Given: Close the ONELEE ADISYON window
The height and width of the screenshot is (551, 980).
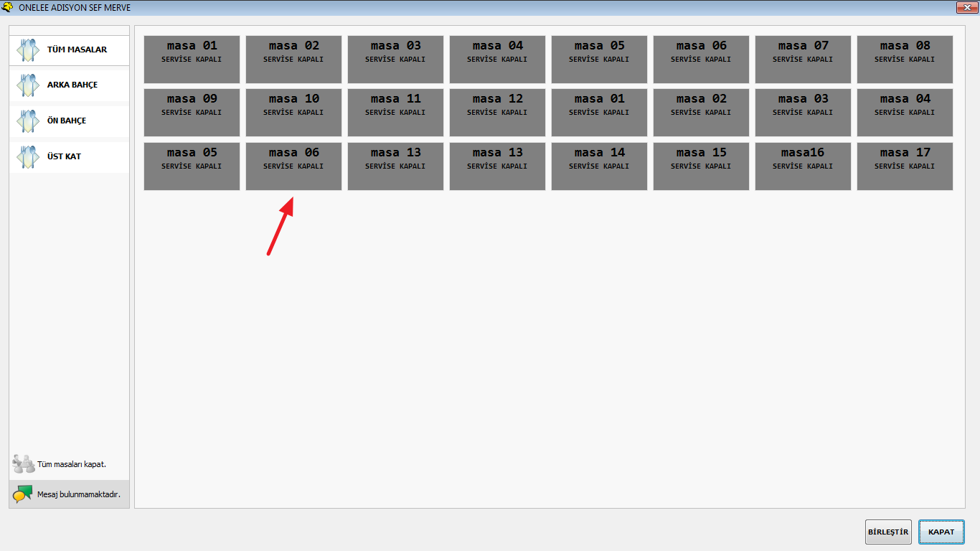Looking at the screenshot, I should pyautogui.click(x=966, y=7).
